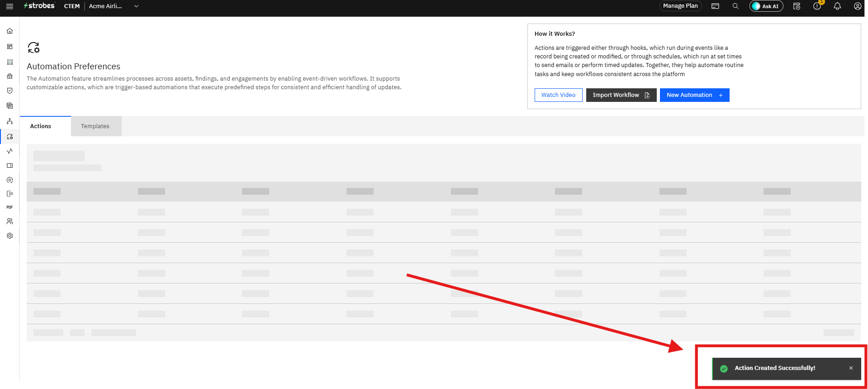Open the dashboard layout icon in sidebar
The width and height of the screenshot is (868, 389).
(9, 47)
